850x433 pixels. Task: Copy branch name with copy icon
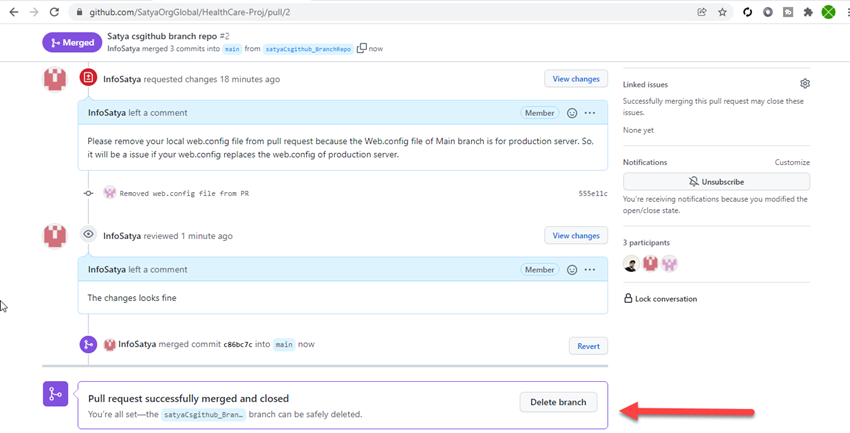tap(362, 48)
